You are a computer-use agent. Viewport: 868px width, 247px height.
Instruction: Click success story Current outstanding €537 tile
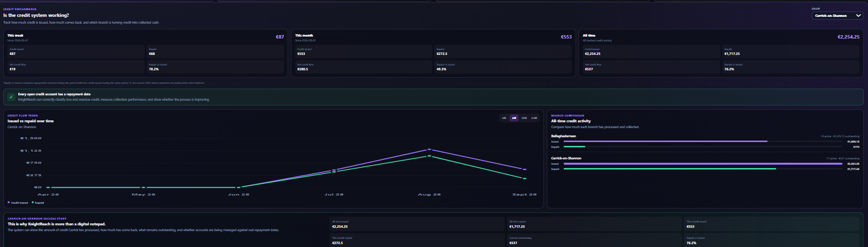[594, 240]
